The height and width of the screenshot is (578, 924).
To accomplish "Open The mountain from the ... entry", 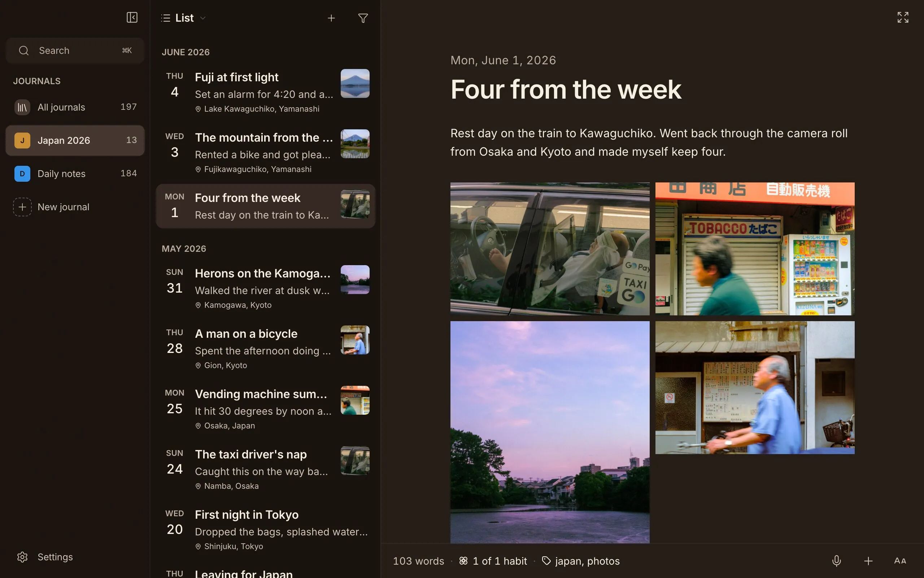I will coord(266,152).
